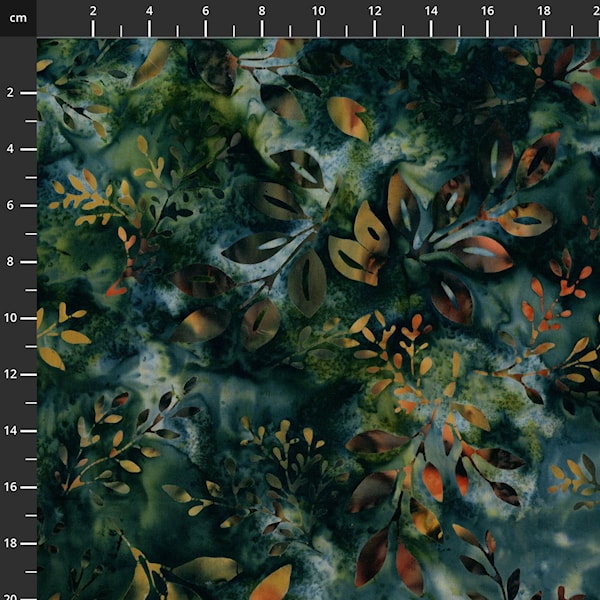Click the 18 mark on the top ruler
Image resolution: width=600 pixels, height=600 pixels.
(x=542, y=10)
